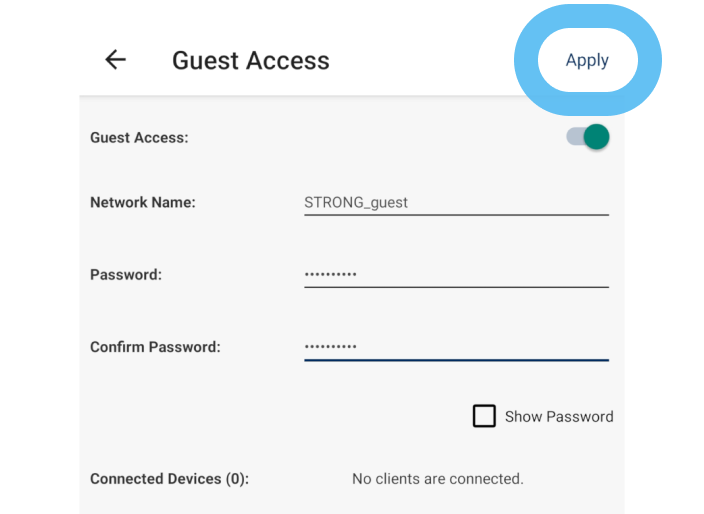This screenshot has width=704, height=514.
Task: Click the masked dots in Password field
Action: pyautogui.click(x=330, y=274)
